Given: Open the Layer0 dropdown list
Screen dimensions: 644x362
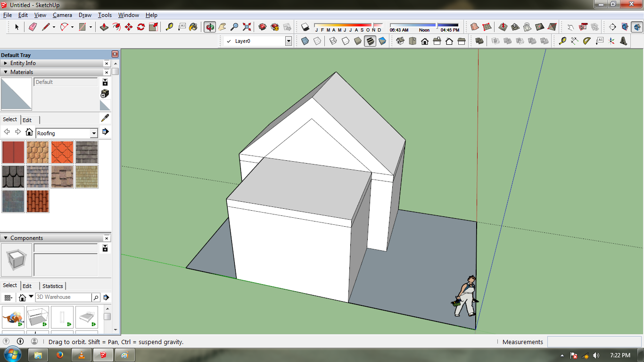Looking at the screenshot, I should point(289,41).
